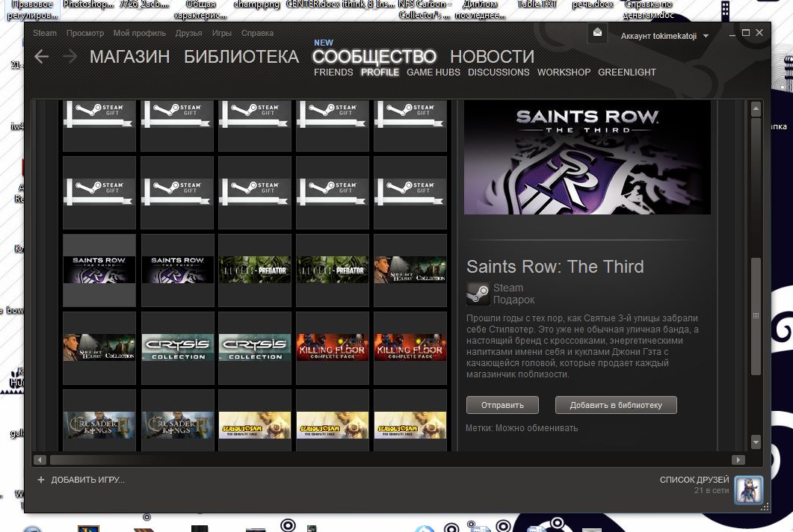The height and width of the screenshot is (532, 793).
Task: Open the inbox envelope icon near account name
Action: pos(597,34)
